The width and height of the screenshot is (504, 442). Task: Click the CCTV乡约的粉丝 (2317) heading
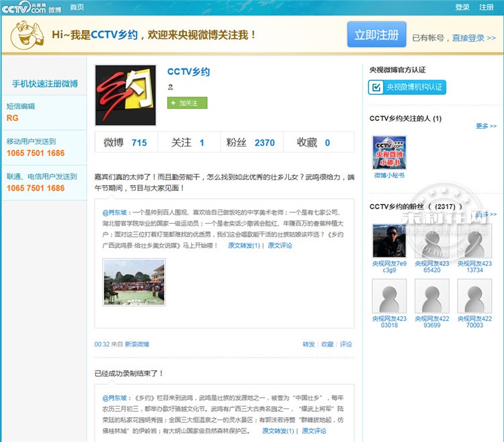click(415, 206)
